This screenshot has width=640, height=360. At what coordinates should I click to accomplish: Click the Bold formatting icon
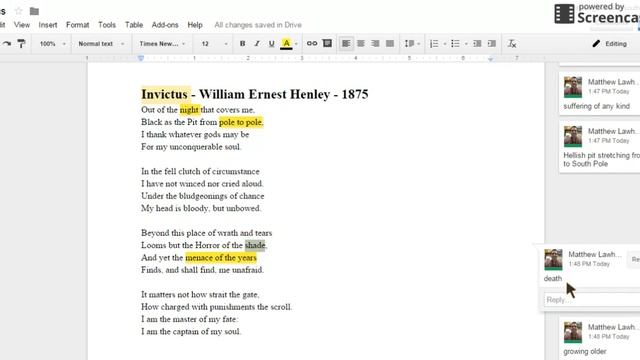coord(242,44)
